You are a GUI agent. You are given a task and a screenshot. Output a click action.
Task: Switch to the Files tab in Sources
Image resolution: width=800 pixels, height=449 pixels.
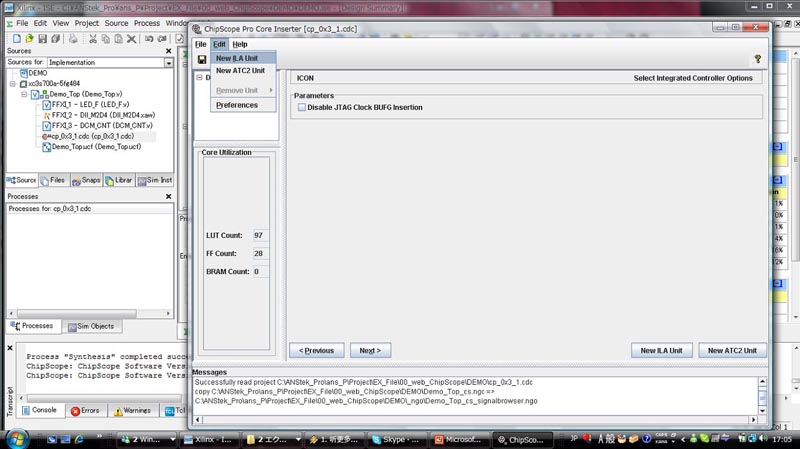click(x=54, y=180)
